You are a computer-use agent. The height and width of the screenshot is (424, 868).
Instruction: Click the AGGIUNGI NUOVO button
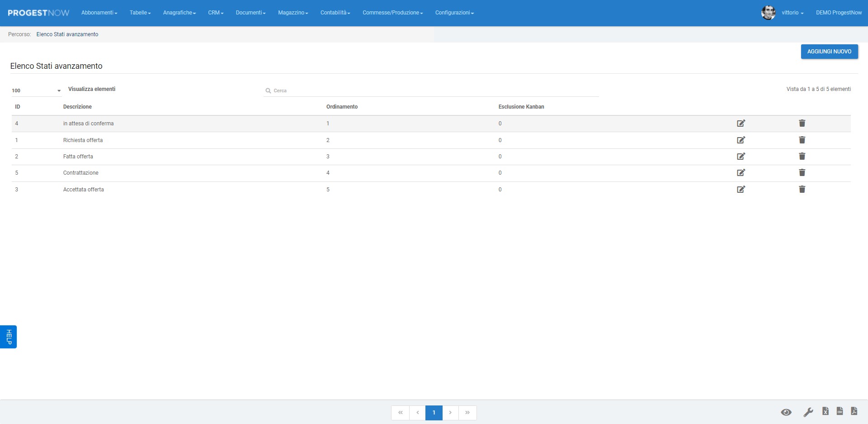829,52
